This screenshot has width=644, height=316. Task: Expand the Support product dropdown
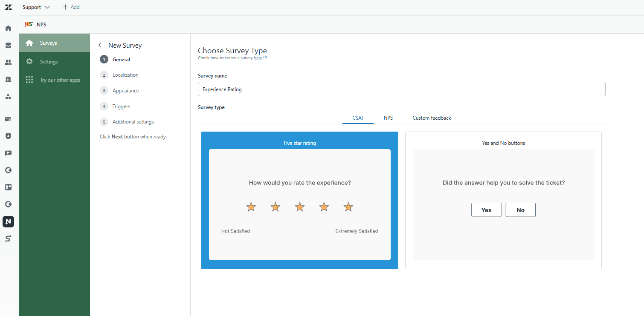point(36,7)
